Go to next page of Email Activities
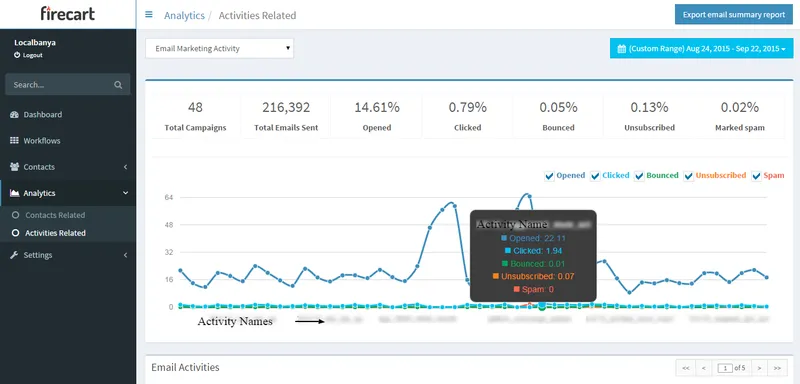 (x=760, y=368)
